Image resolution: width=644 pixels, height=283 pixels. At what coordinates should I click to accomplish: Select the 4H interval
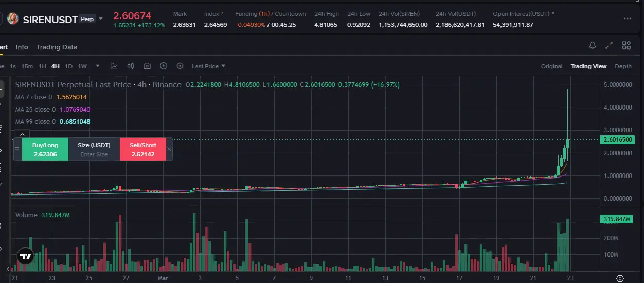56,66
